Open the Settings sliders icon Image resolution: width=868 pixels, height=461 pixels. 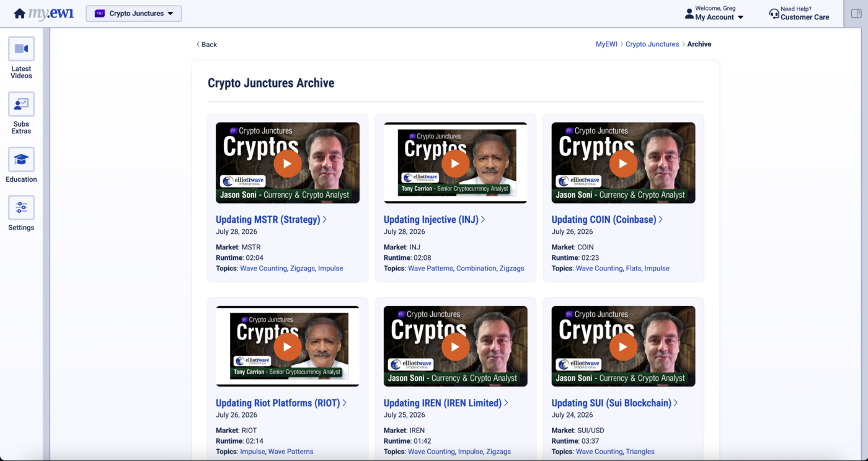coord(21,208)
